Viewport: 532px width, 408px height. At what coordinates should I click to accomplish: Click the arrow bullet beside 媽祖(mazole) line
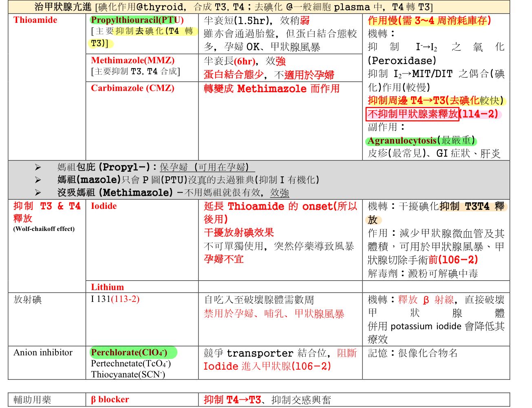point(38,180)
